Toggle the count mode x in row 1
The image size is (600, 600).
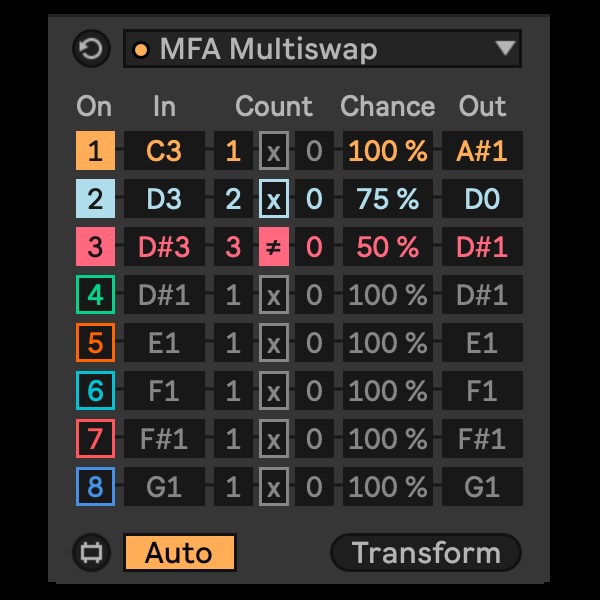pos(274,151)
